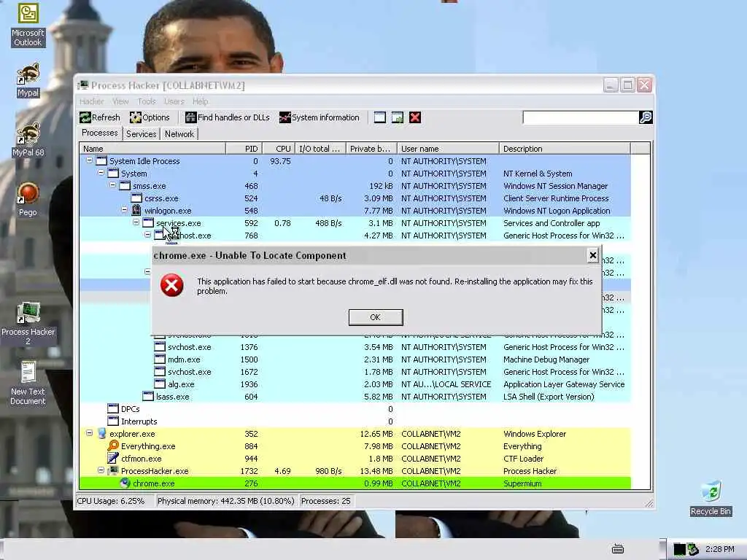The image size is (747, 560).
Task: Sort by the Name column header
Action: [152, 149]
